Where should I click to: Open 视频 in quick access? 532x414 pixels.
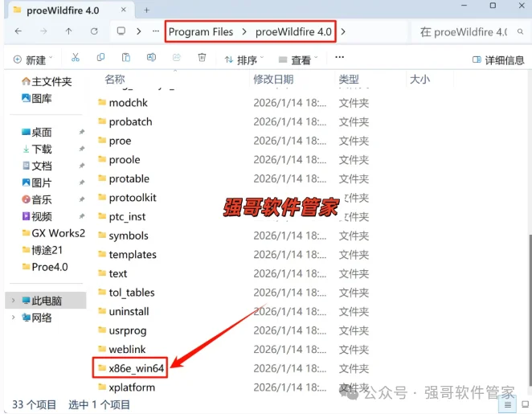point(37,216)
